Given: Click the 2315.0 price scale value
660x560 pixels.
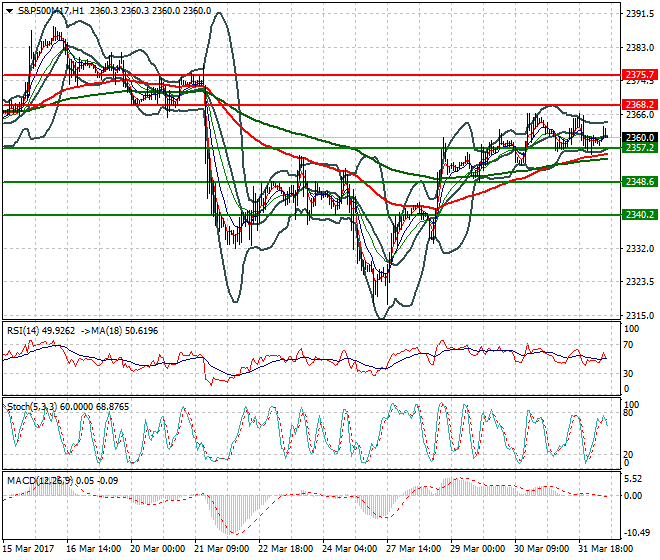Looking at the screenshot, I should [x=640, y=315].
